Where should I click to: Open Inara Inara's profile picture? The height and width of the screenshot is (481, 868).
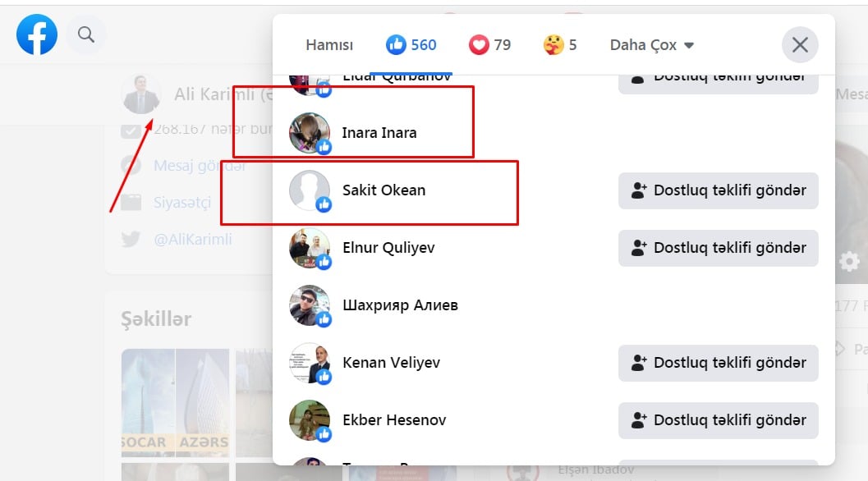click(310, 133)
